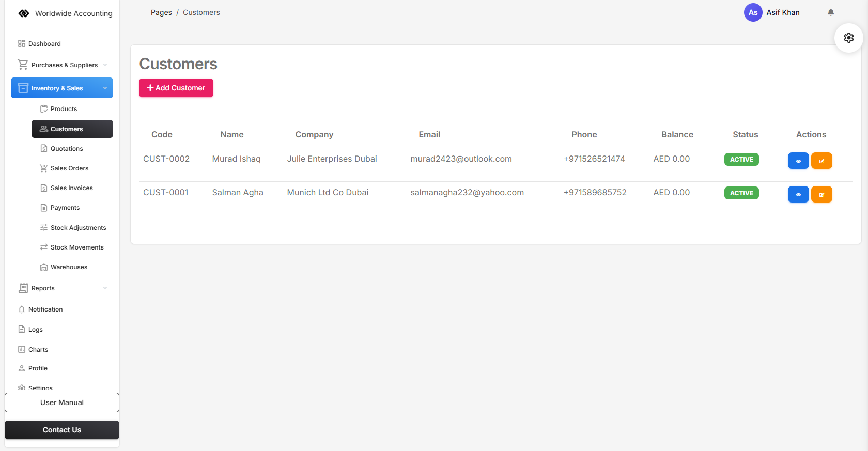Viewport: 868px width, 451px height.
Task: Collapse the Inventory & Sales menu
Action: tap(62, 88)
